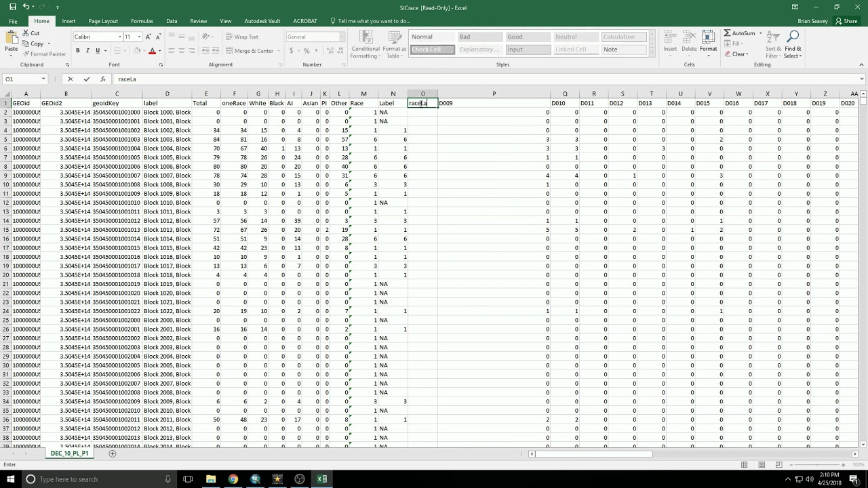Open the Merge & Center dropdown arrow
The width and height of the screenshot is (868, 488).
(278, 51)
